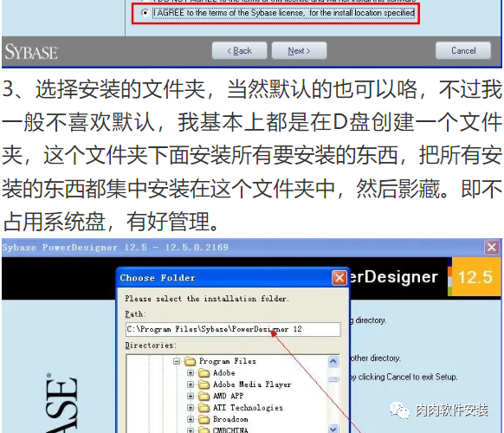Click the AMD APP folder icon
This screenshot has width=504, height=433.
point(204,396)
